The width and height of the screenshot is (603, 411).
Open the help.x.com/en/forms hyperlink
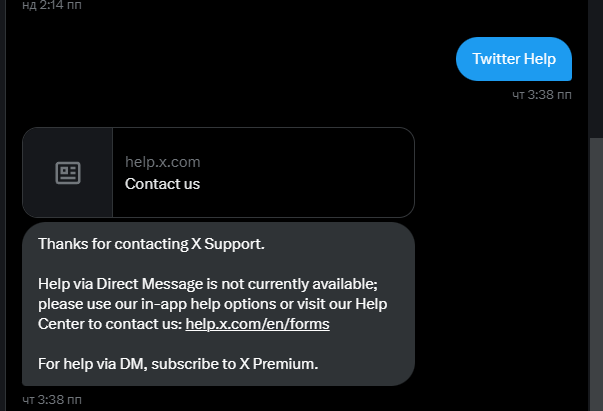[x=257, y=324]
